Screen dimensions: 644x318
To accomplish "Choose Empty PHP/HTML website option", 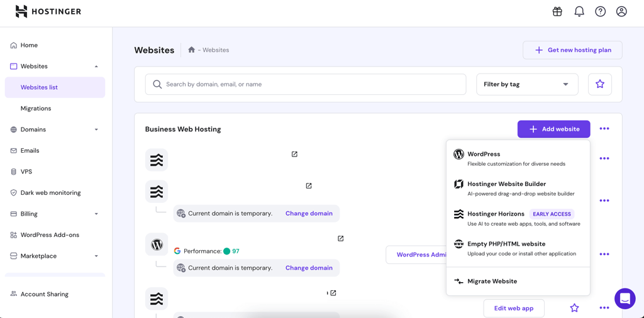I will 518,249.
